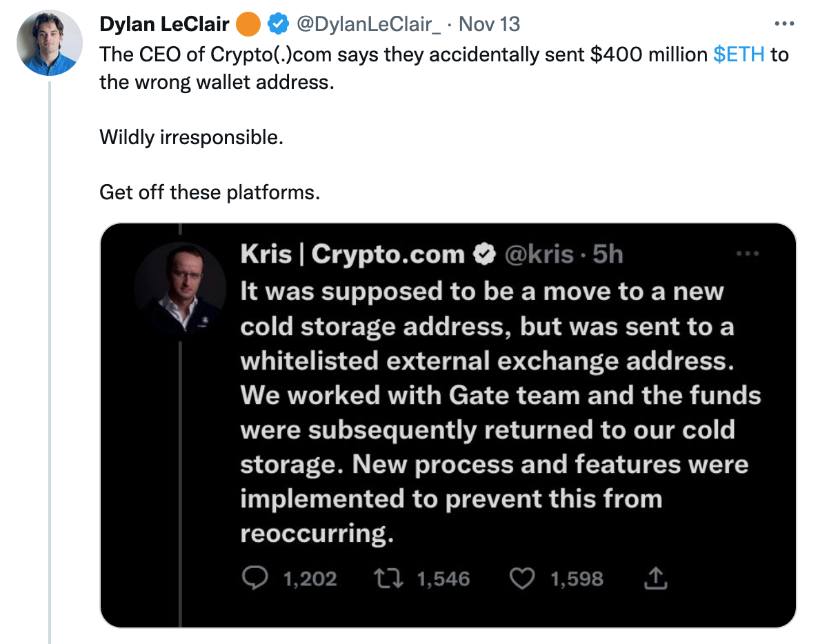This screenshot has width=818, height=644.
Task: Click the 1,546 retweet count
Action: pos(443,578)
